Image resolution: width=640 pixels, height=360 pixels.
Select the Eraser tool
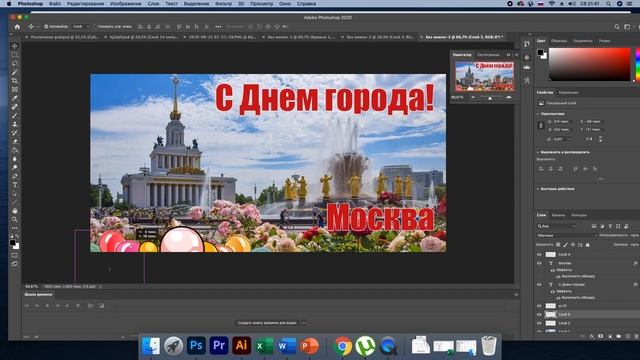point(15,141)
